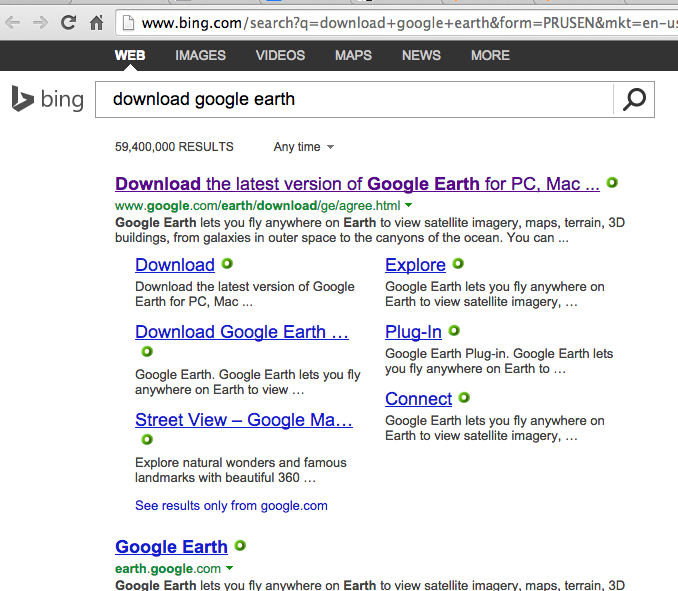Viewport: 678px width, 591px height.
Task: Click inside the Bing search text box
Action: coord(354,99)
